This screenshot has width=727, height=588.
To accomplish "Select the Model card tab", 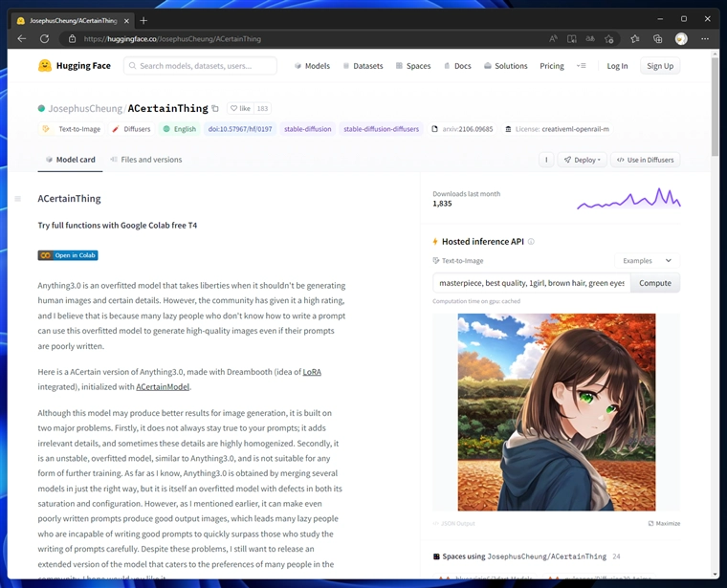I will [x=70, y=160].
